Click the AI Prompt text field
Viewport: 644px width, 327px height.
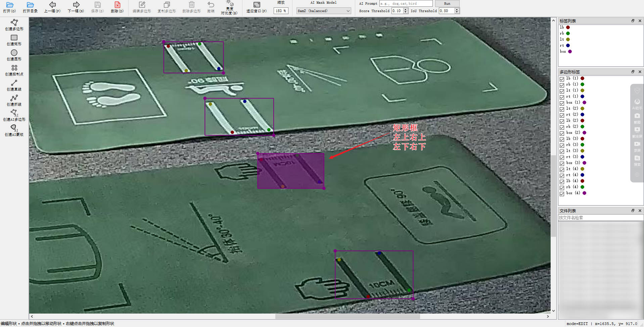[406, 3]
